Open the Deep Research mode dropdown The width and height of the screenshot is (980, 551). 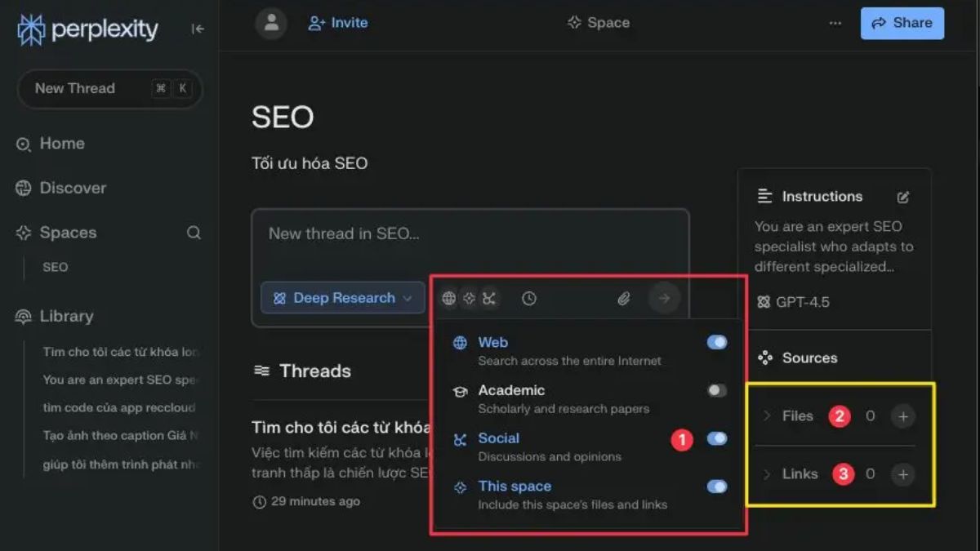point(343,298)
